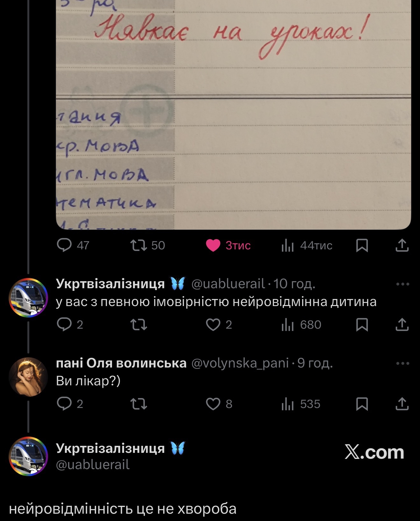Reply to Укртвізалізниця's нейровідмінна дитина comment
This screenshot has width=420, height=521.
(x=70, y=325)
